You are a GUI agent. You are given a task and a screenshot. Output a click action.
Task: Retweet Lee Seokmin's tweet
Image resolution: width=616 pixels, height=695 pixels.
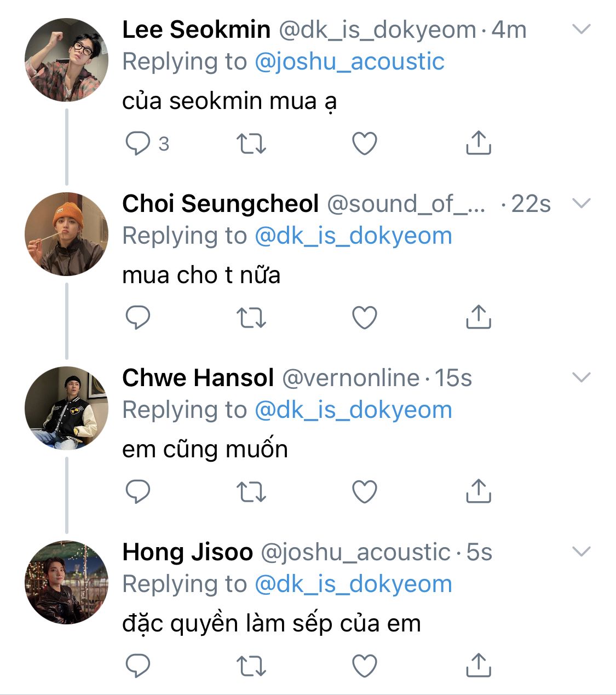[251, 143]
